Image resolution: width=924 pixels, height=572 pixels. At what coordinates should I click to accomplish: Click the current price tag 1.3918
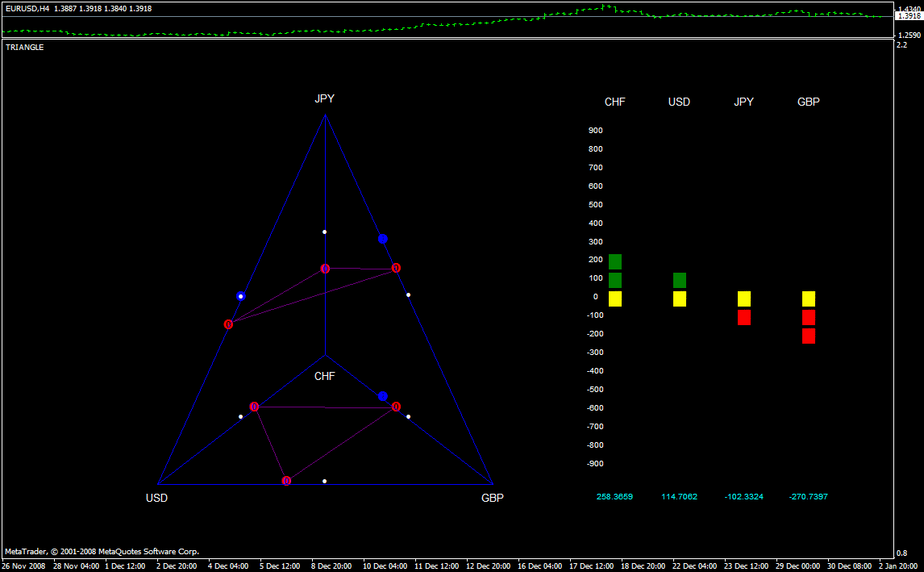click(909, 16)
